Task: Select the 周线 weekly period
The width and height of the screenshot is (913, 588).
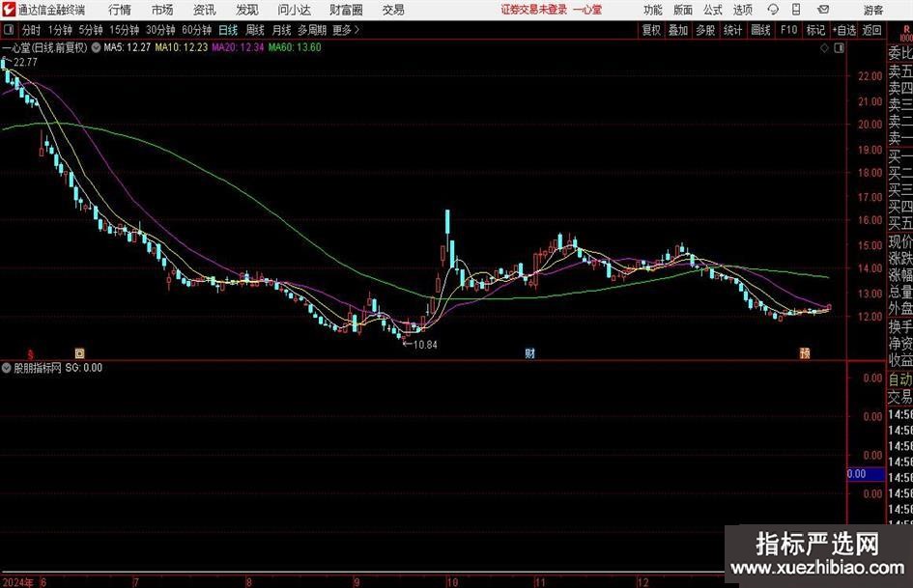Action: point(255,30)
